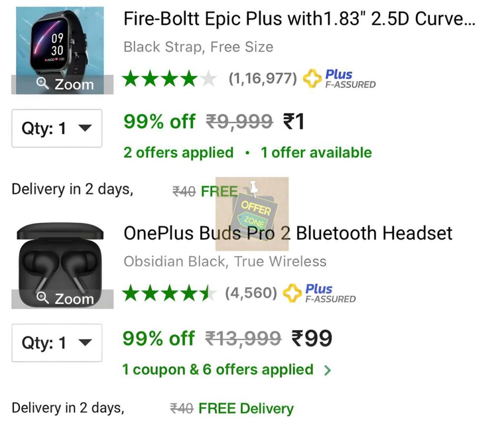Click the 4,560 ratings count
Image resolution: width=504 pixels, height=428 pixels.
(251, 294)
